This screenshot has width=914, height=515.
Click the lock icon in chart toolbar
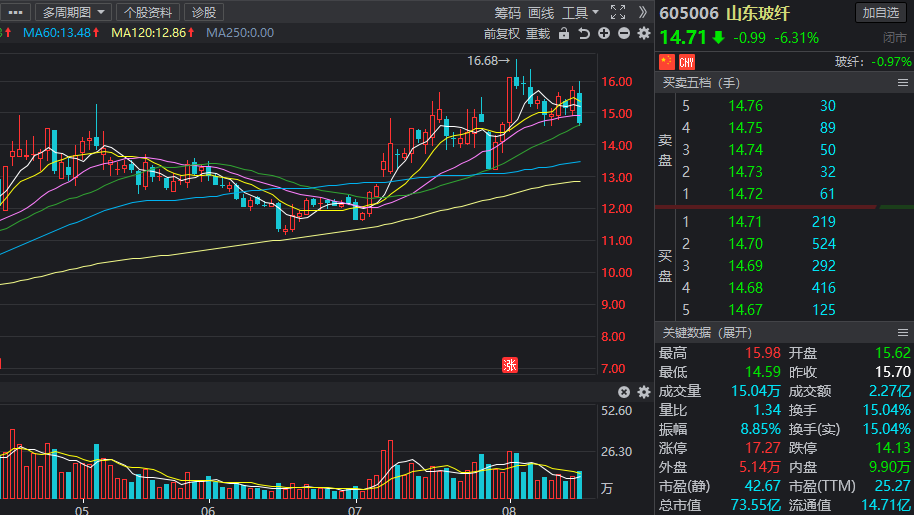564,33
